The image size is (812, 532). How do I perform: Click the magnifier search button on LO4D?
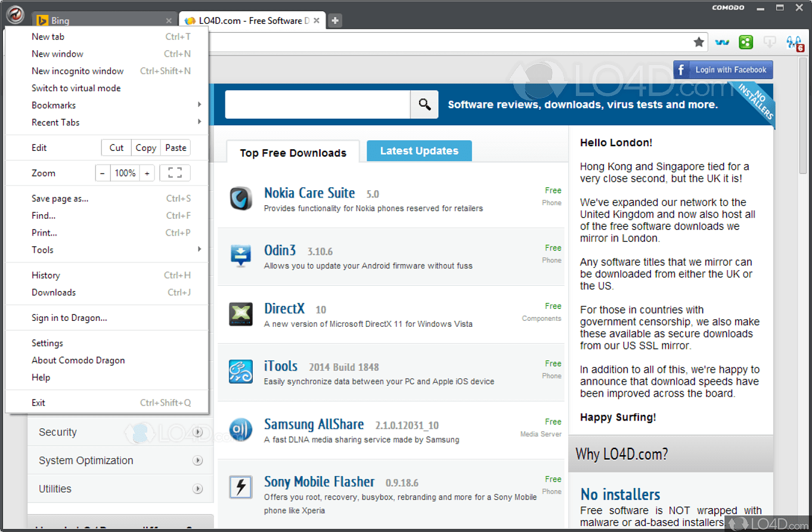pyautogui.click(x=424, y=104)
